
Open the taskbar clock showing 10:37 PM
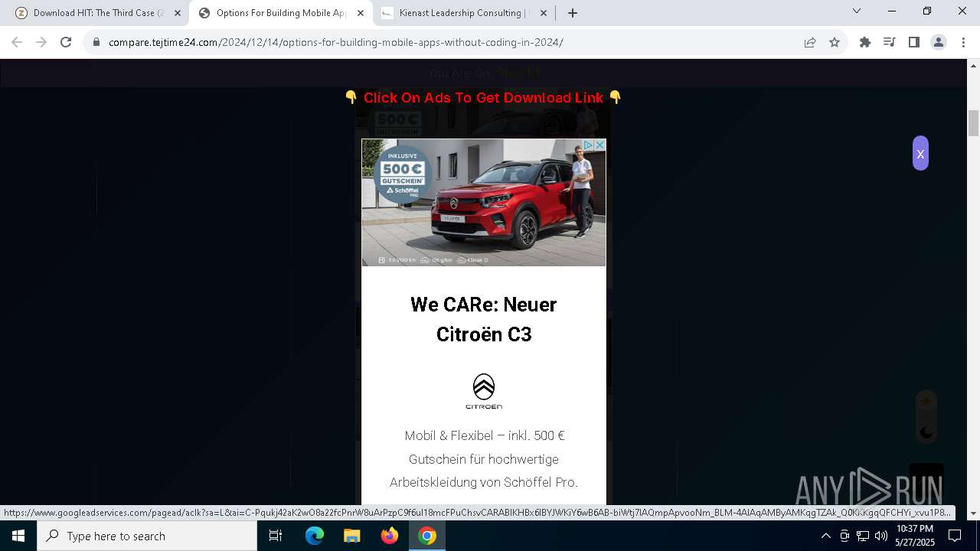(x=915, y=536)
